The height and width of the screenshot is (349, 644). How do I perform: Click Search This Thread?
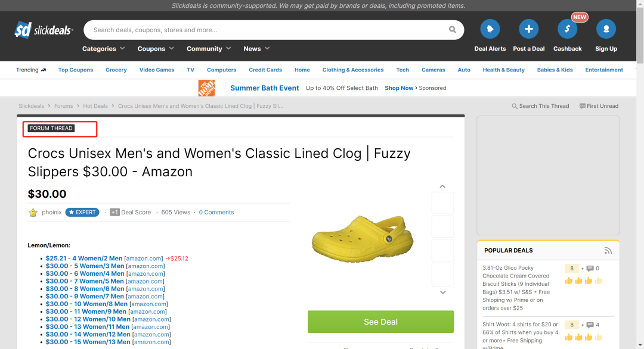click(540, 106)
